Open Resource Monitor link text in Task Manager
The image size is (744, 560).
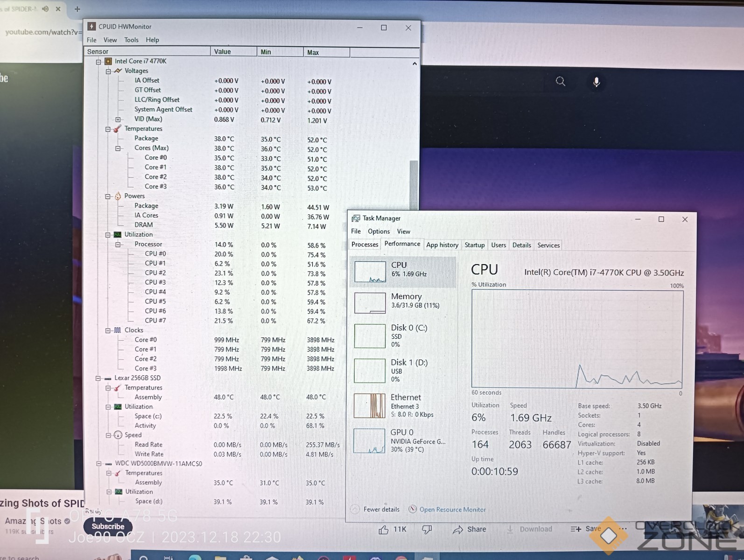click(453, 510)
